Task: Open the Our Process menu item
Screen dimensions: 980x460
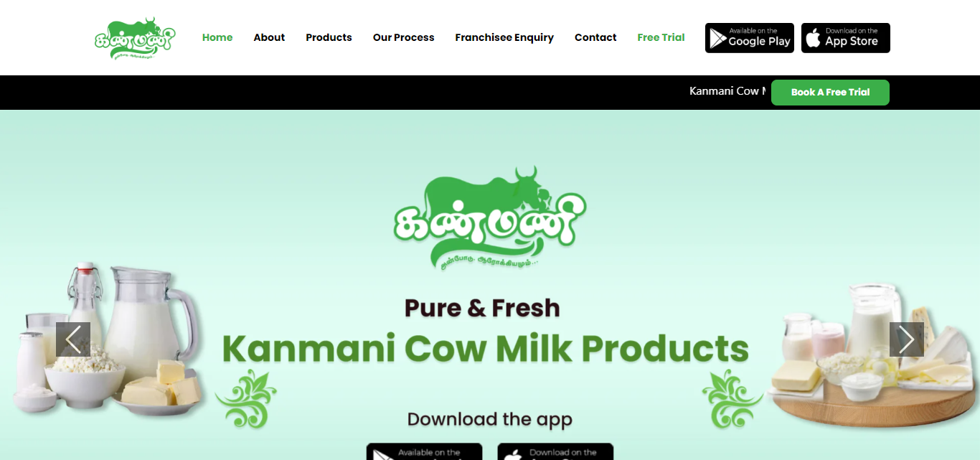Action: pos(403,37)
